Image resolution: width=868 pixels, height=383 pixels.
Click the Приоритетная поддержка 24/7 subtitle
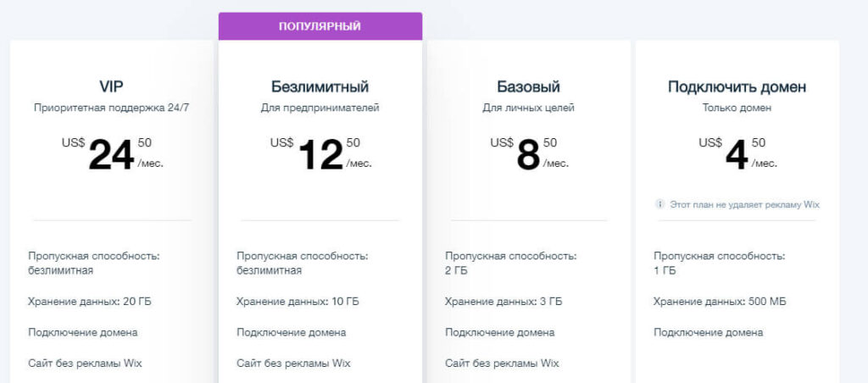[112, 108]
